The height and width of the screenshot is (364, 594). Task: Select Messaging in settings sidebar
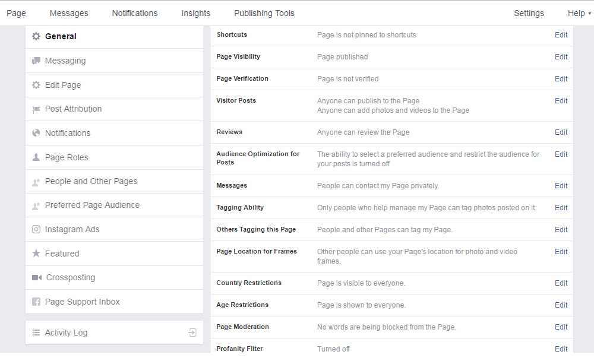[x=115, y=61]
